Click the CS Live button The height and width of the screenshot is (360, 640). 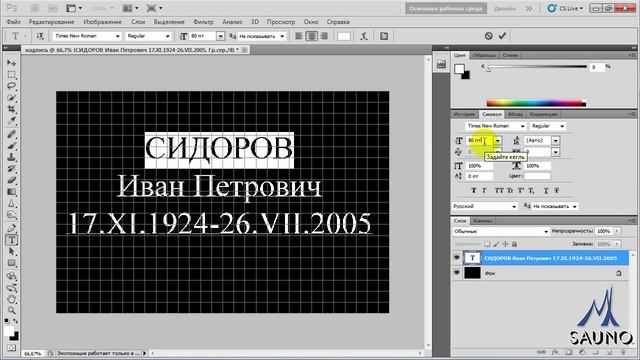[566, 8]
